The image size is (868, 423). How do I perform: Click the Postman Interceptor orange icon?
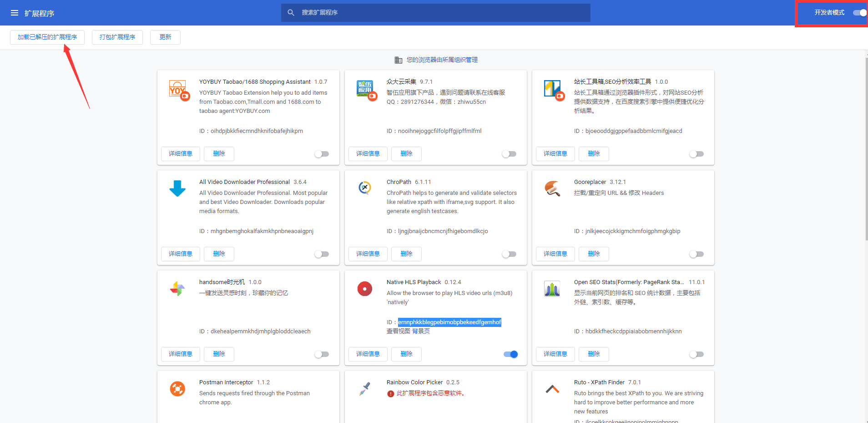(x=177, y=389)
